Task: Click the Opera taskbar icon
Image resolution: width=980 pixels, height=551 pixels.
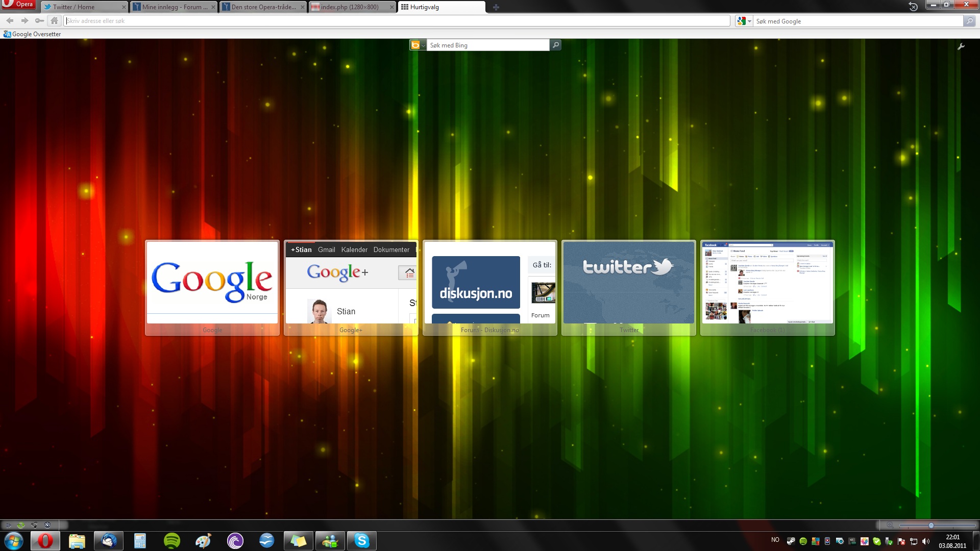Action: (x=45, y=541)
